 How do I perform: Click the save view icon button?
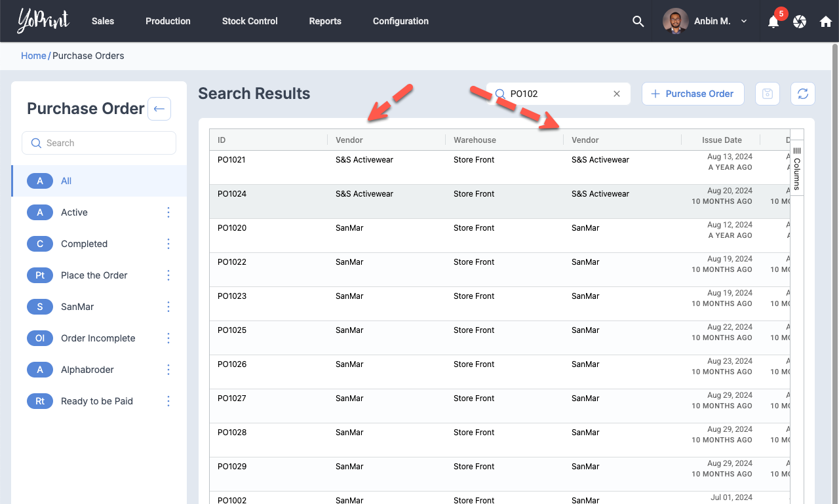(x=768, y=94)
